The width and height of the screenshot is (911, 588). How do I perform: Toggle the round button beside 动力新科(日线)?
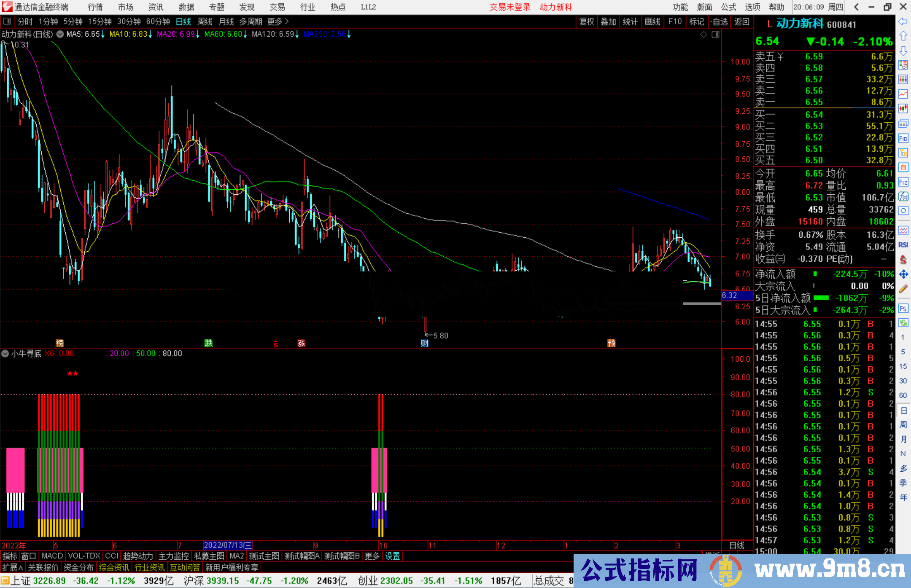pos(60,34)
